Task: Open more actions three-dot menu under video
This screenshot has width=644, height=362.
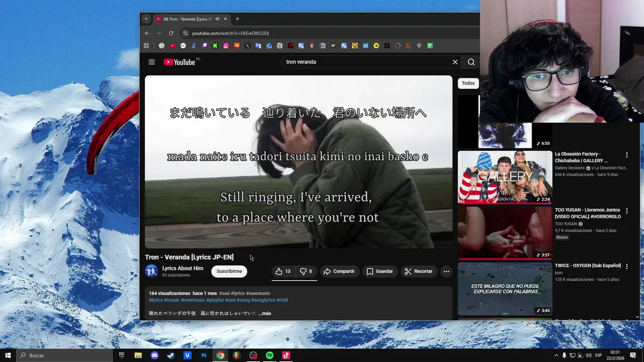Action: pos(446,271)
